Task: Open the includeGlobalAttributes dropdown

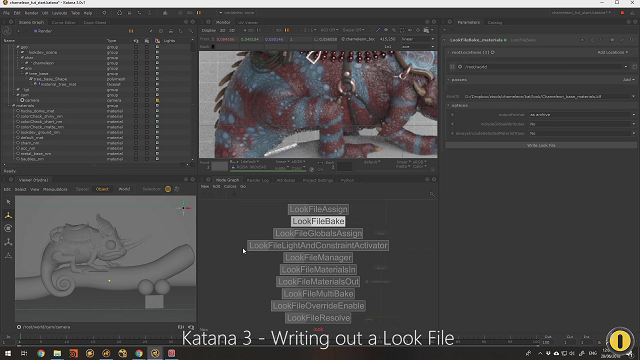Action: point(582,124)
